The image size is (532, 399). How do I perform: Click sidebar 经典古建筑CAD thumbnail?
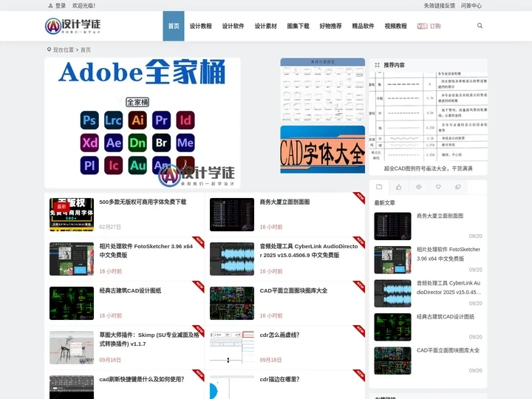[392, 327]
